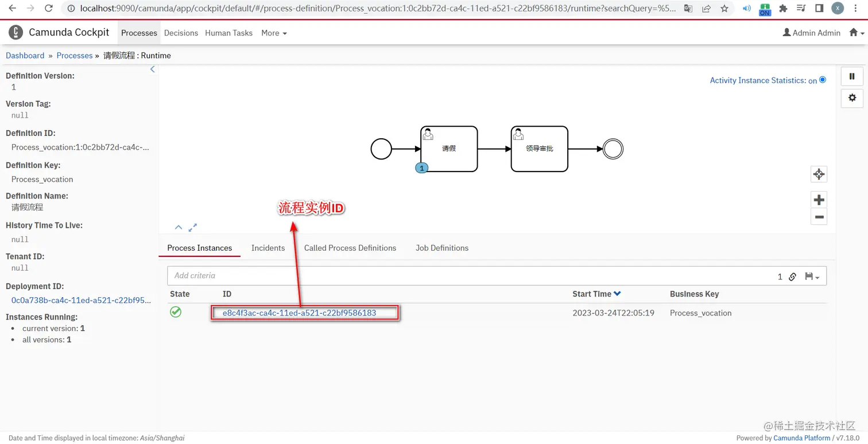Open browser side panel icon
The height and width of the screenshot is (444, 868).
819,9
